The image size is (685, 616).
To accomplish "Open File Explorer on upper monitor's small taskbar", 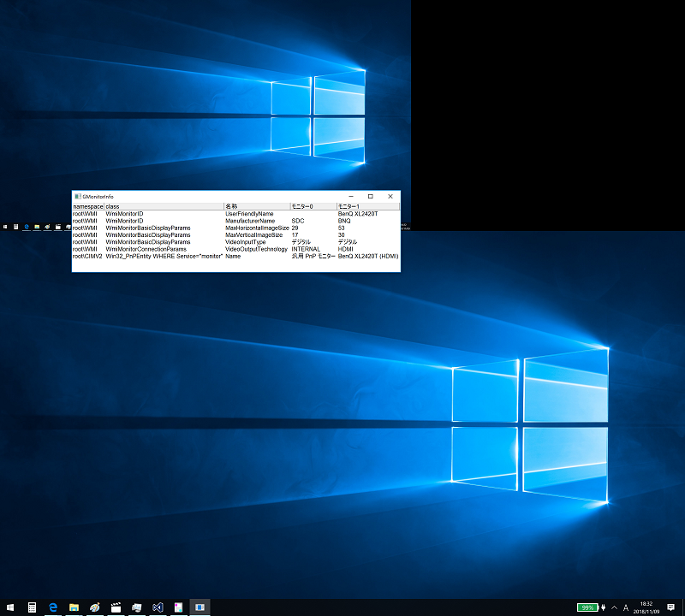I will pos(37,227).
